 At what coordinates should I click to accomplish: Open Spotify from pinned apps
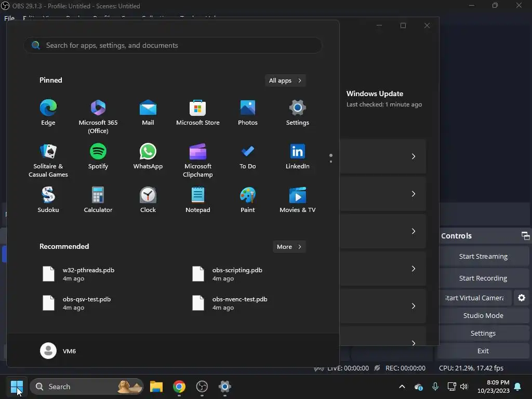point(98,156)
